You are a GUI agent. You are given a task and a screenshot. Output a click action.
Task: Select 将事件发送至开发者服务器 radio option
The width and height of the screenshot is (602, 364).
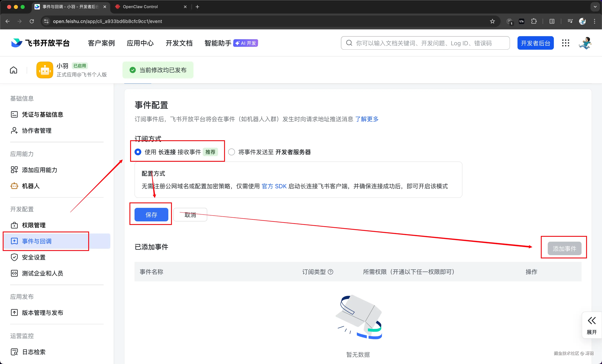pos(231,152)
